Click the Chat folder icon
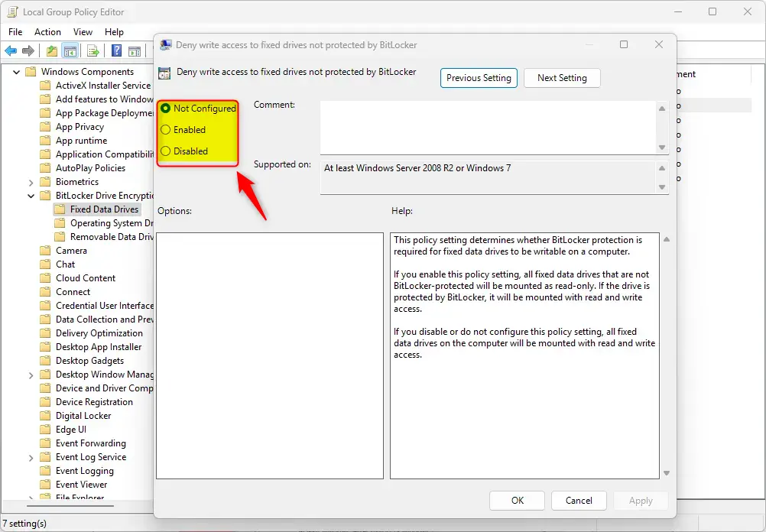 click(x=45, y=264)
